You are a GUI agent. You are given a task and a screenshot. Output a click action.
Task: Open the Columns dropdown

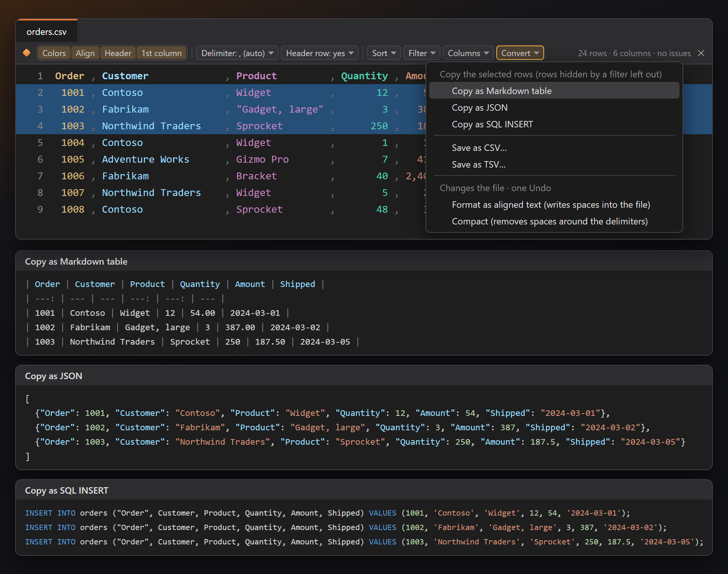coord(468,53)
